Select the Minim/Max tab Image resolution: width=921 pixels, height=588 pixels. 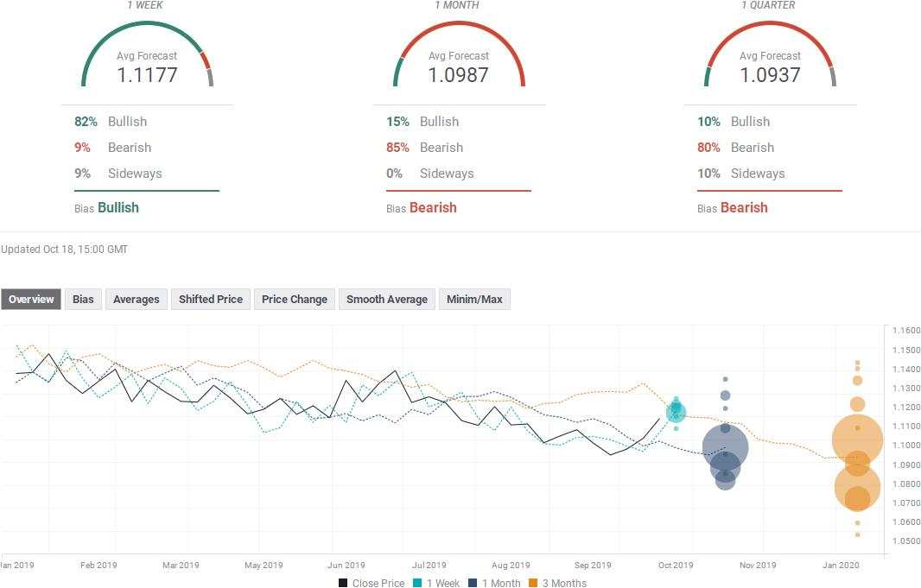(x=474, y=300)
